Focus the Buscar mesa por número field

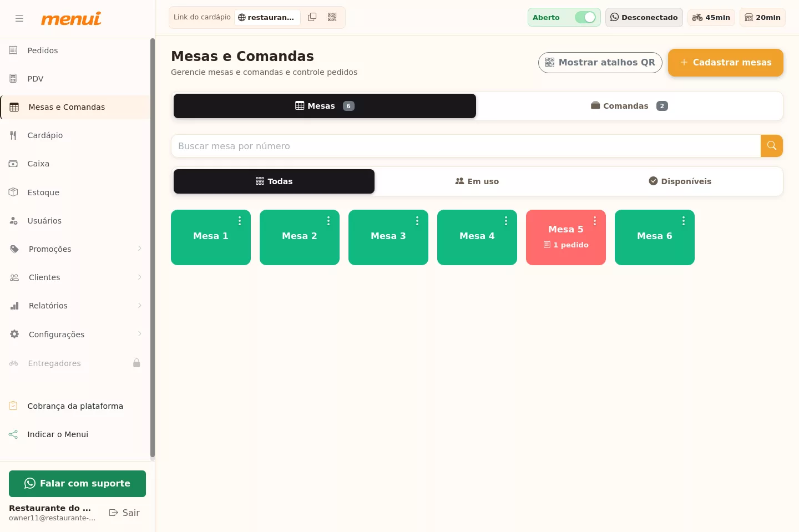click(466, 146)
